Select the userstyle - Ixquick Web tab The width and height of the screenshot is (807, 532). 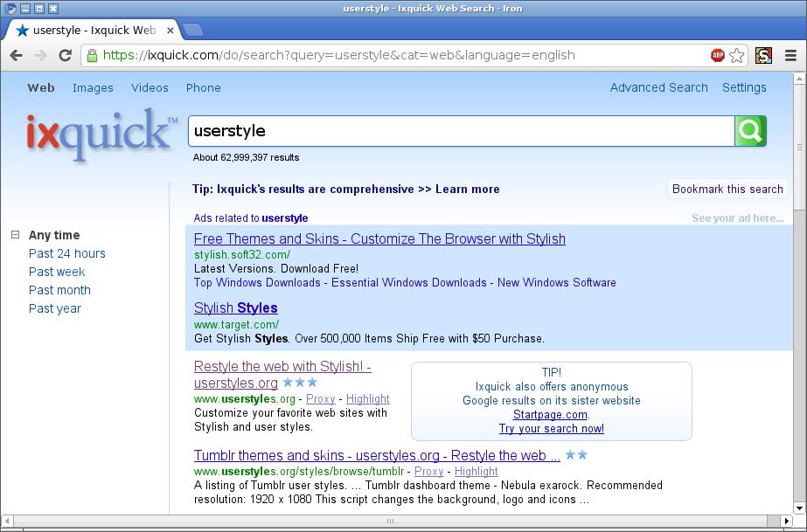93,31
